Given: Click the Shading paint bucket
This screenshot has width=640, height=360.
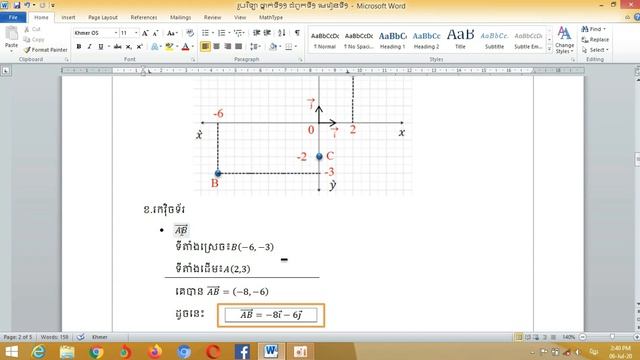Looking at the screenshot, I should click(273, 47).
